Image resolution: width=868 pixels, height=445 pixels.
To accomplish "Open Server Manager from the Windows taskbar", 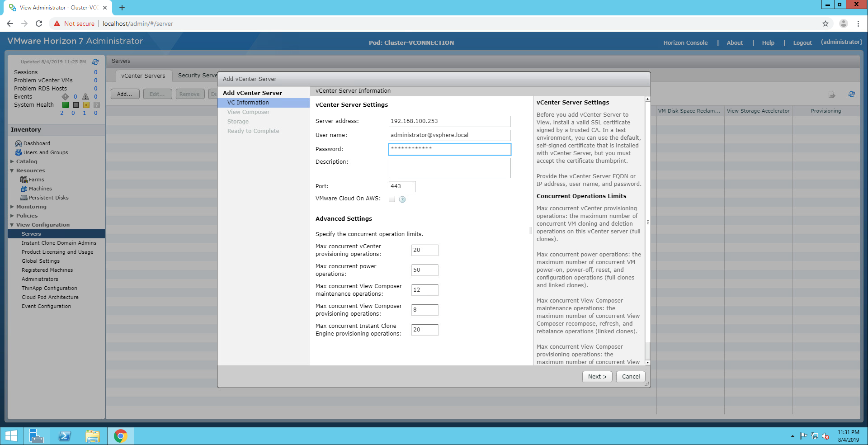I will (36, 436).
